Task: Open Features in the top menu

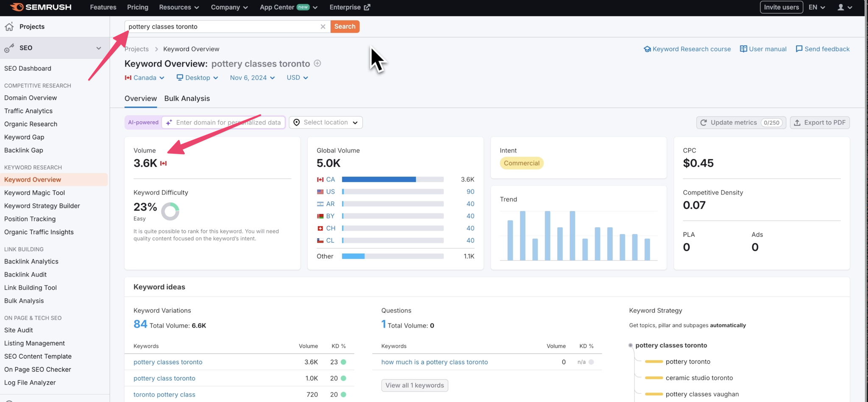Action: tap(103, 7)
